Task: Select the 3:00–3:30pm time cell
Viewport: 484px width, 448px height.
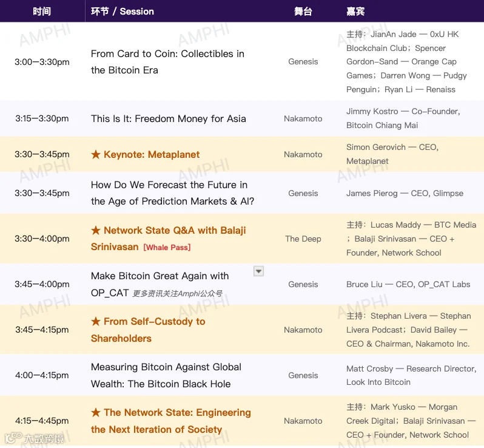Action: [42, 62]
